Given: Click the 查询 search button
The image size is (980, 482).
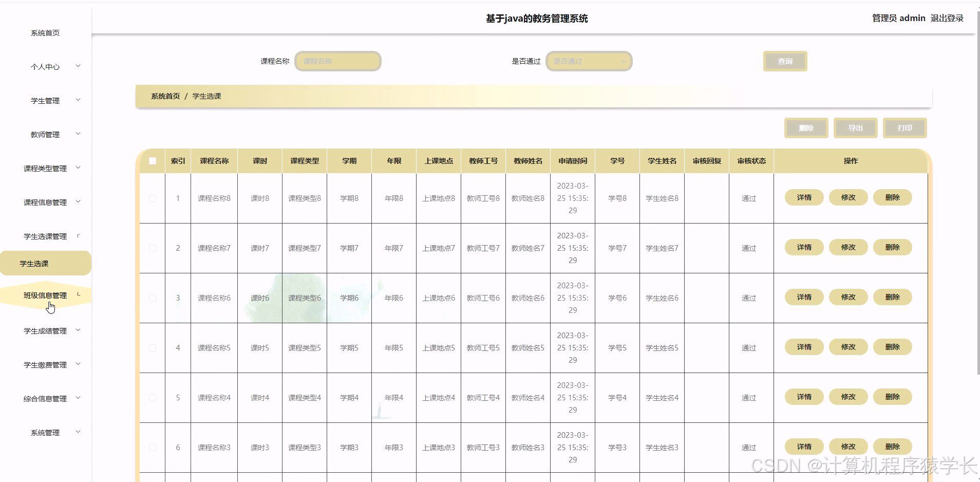Looking at the screenshot, I should (785, 61).
